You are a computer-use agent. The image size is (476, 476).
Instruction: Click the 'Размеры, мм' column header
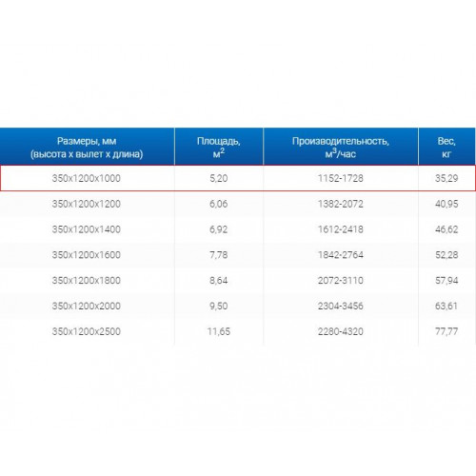pyautogui.click(x=87, y=147)
